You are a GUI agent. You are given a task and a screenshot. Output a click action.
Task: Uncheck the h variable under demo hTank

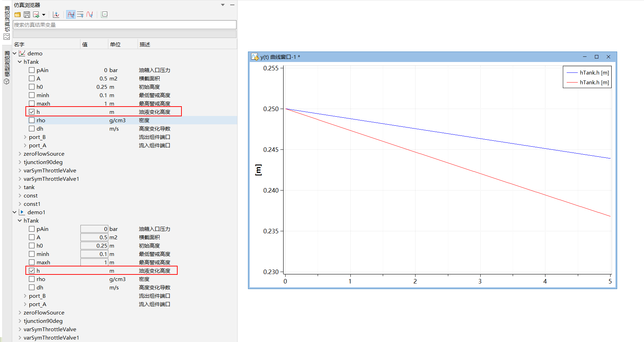click(x=32, y=112)
